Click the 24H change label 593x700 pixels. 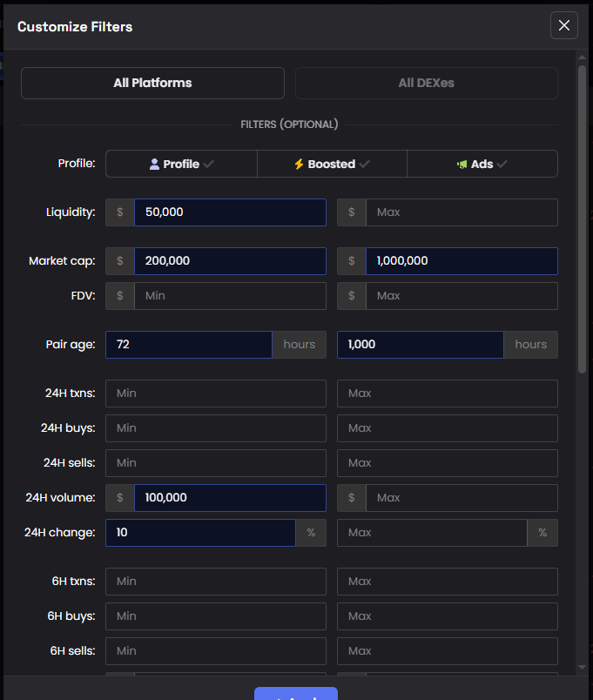[60, 533]
